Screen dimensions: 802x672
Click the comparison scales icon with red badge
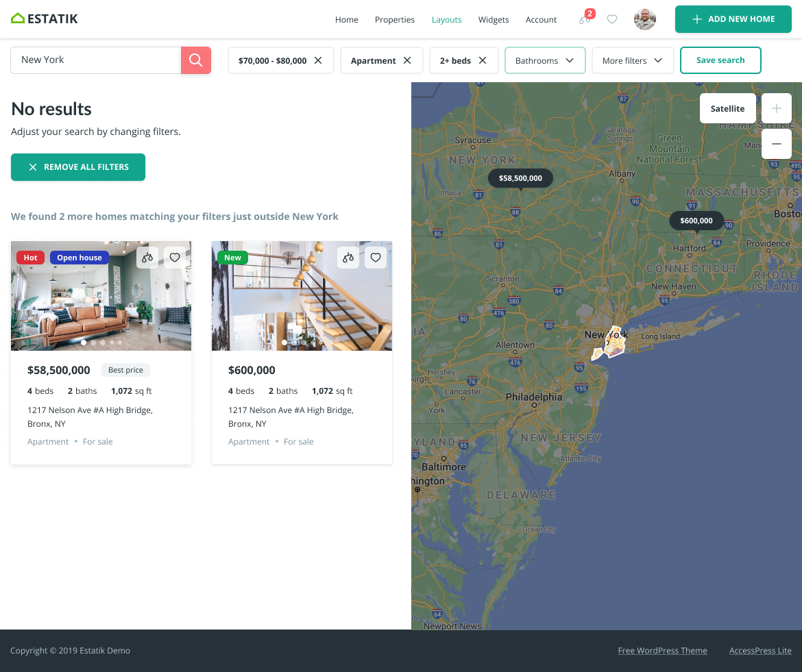point(583,21)
